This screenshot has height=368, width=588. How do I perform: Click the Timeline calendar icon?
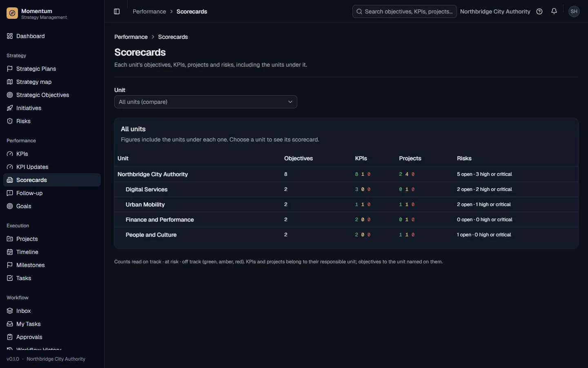coord(10,252)
